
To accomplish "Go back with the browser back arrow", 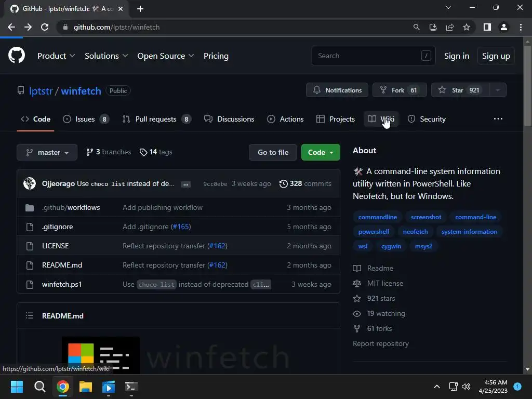I will point(11,27).
